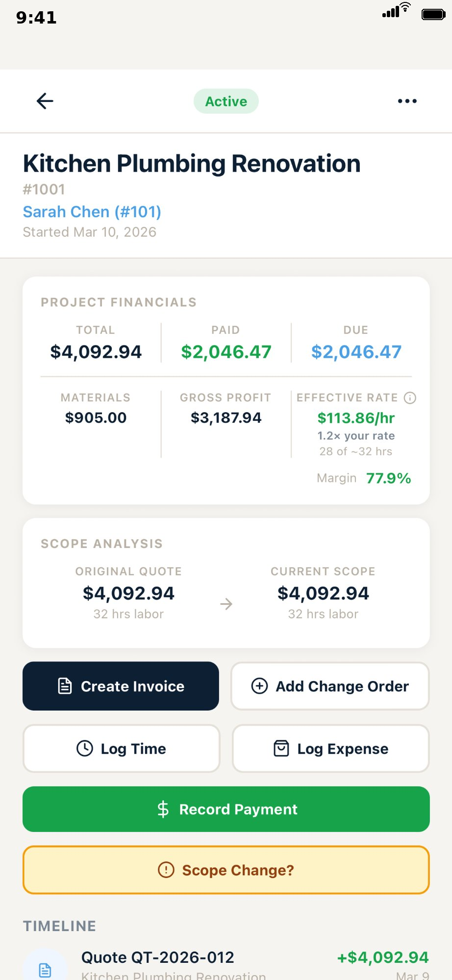
Task: Tap the arrow between Original Quote and Current Scope
Action: [x=226, y=604]
